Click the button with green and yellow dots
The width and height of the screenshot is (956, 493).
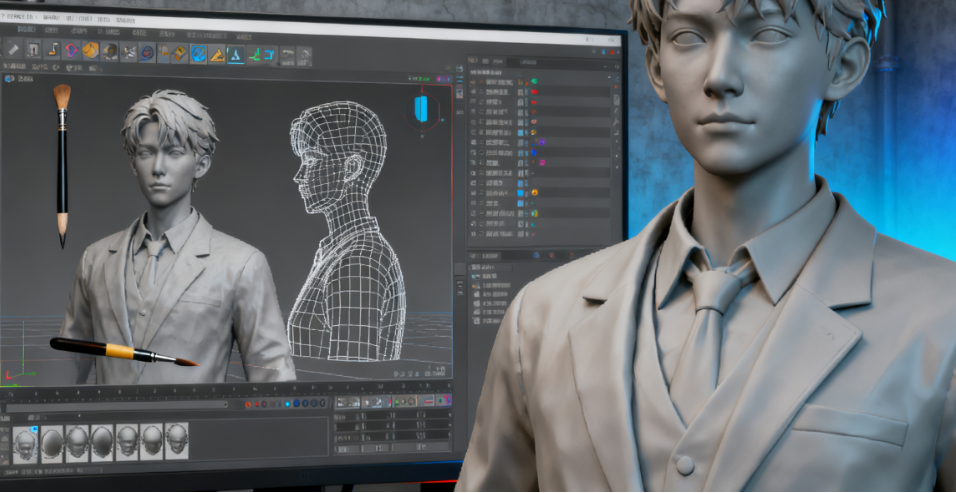404,402
